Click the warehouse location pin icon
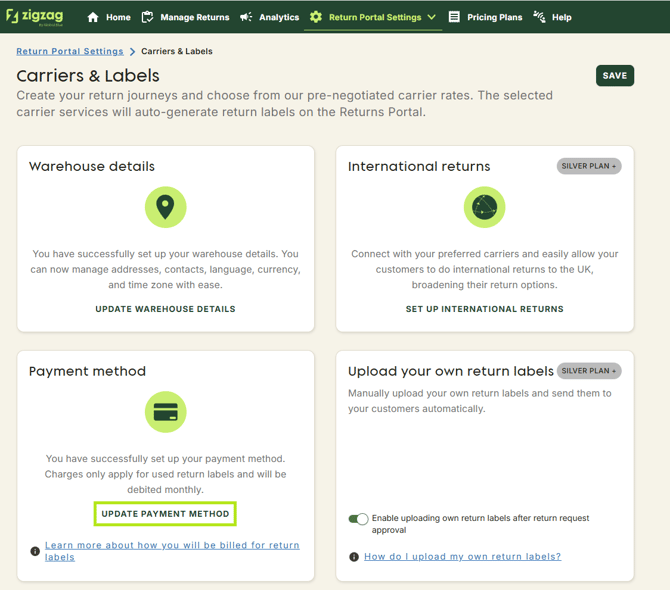Image resolution: width=670 pixels, height=590 pixels. 165,207
